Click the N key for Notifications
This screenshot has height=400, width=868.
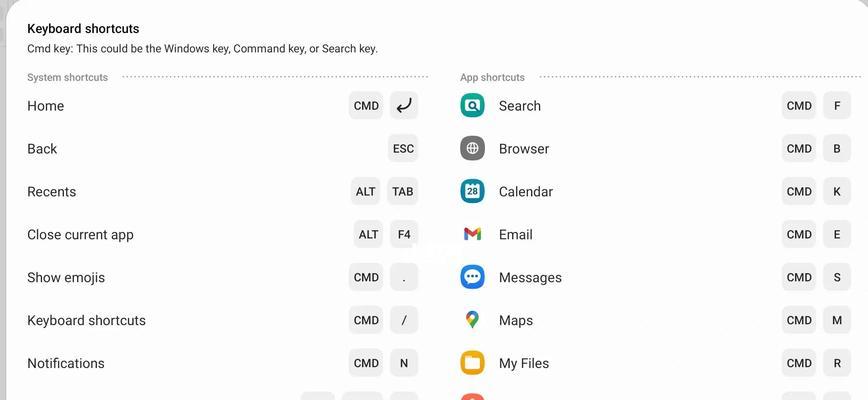[404, 363]
